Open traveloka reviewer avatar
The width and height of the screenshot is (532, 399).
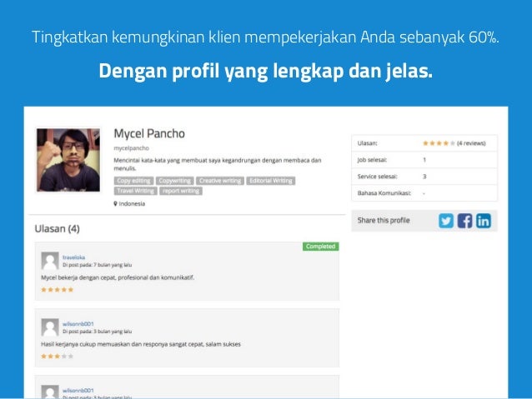coord(50,261)
